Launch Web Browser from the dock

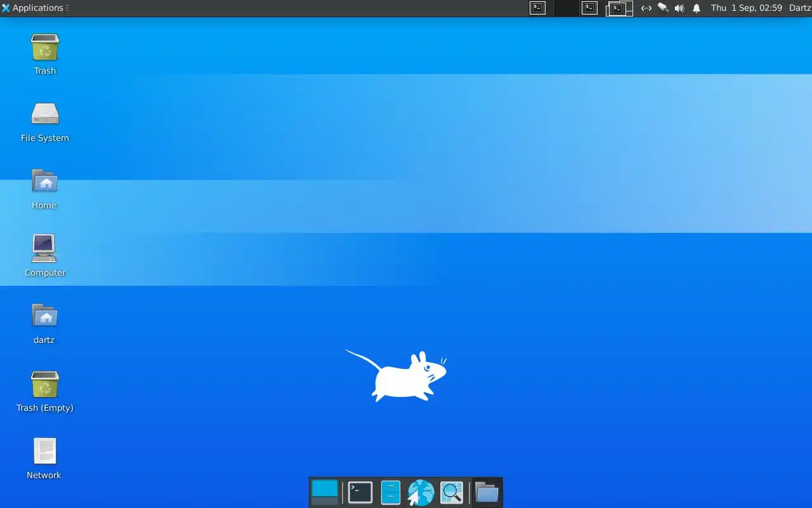click(421, 492)
